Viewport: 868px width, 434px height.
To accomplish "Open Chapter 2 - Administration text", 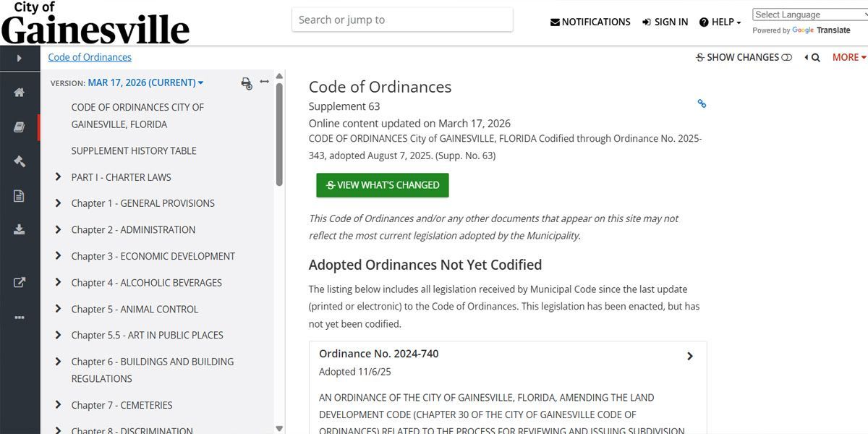I will coord(133,230).
